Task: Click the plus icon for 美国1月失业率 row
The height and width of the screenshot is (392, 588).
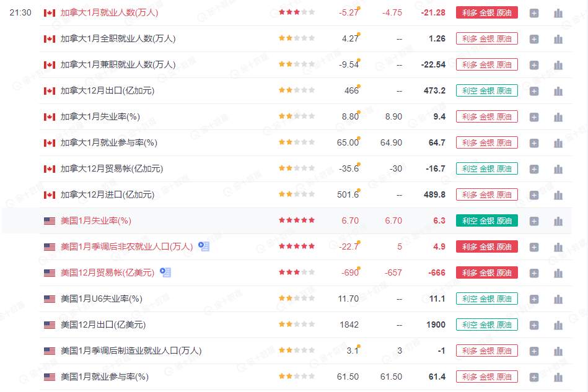Action: coord(534,222)
